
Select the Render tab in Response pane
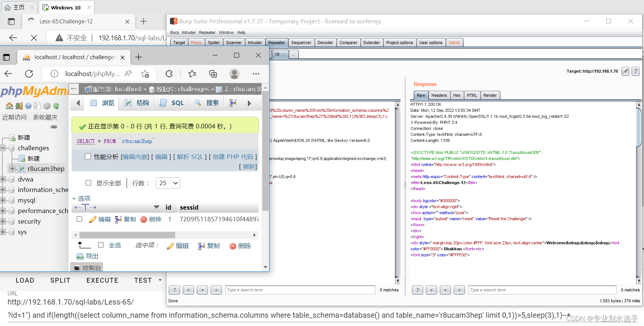click(490, 95)
